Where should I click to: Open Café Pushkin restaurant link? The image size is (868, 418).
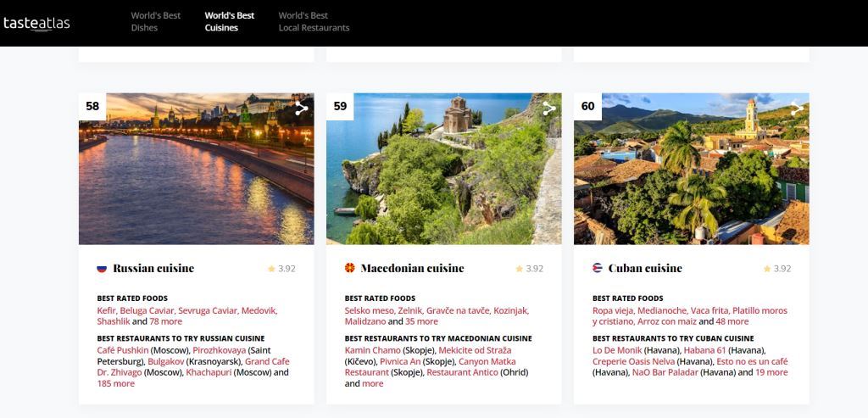122,350
